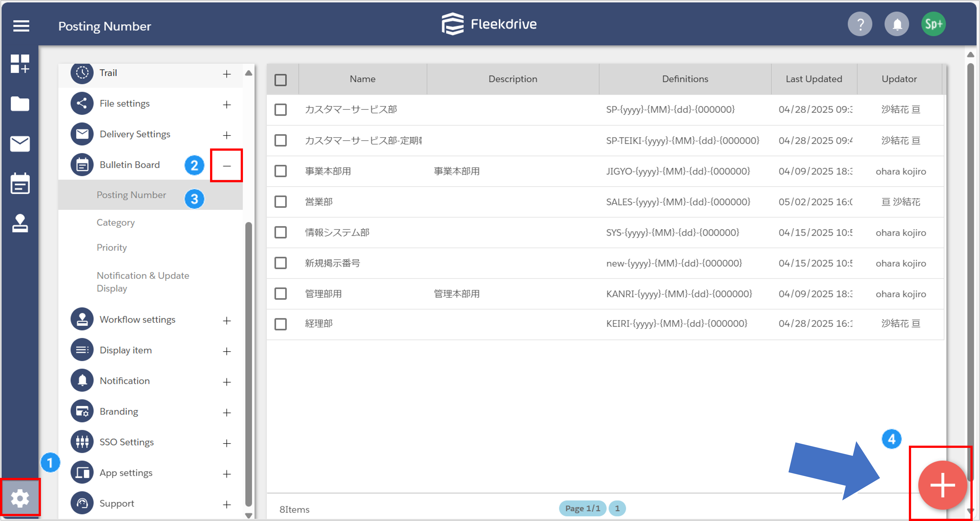Sort by the Name column header
The image size is (980, 521).
click(x=363, y=79)
